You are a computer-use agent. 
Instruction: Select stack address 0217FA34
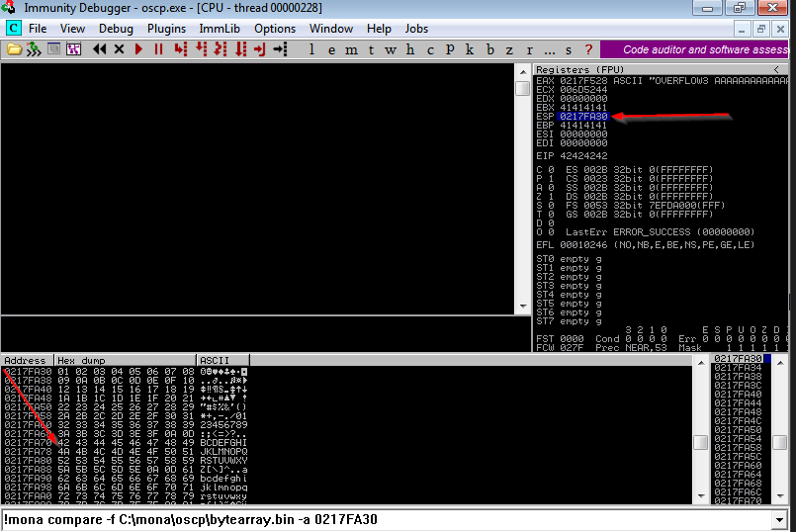tap(738, 368)
